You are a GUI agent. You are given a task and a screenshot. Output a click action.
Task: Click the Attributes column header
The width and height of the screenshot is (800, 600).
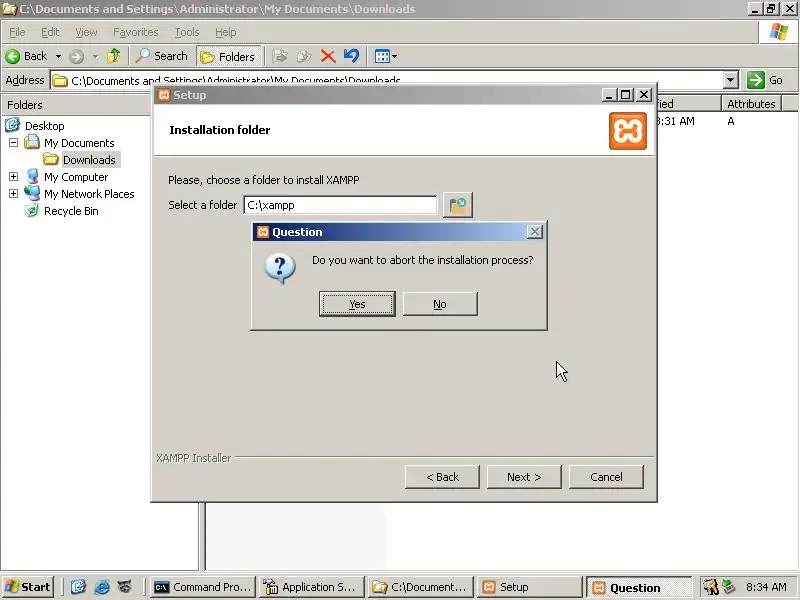point(751,104)
